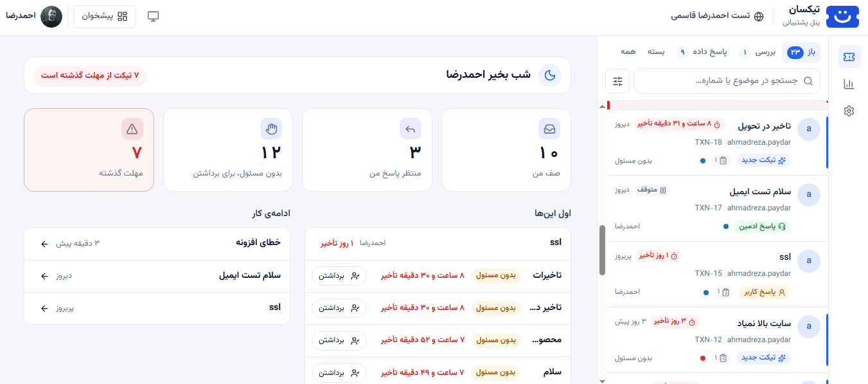
Task: Click the note count icon on TXN-18 ticket
Action: pos(720,161)
